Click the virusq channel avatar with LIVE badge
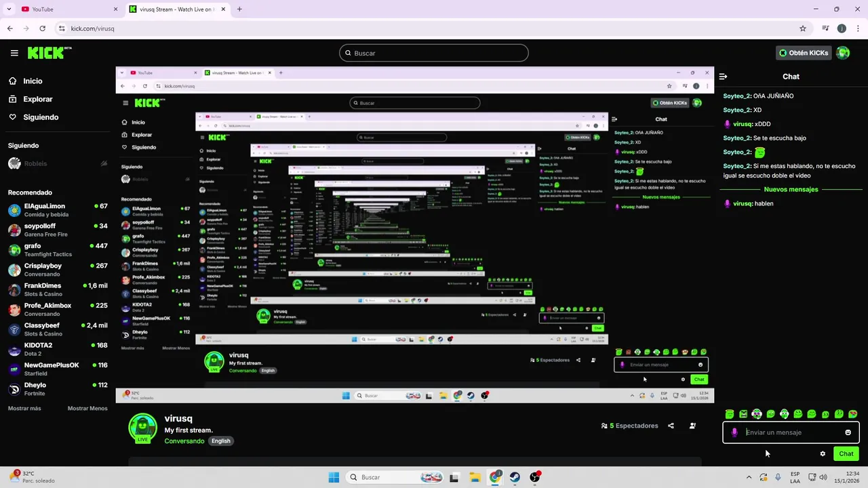This screenshot has height=488, width=868. point(142,428)
